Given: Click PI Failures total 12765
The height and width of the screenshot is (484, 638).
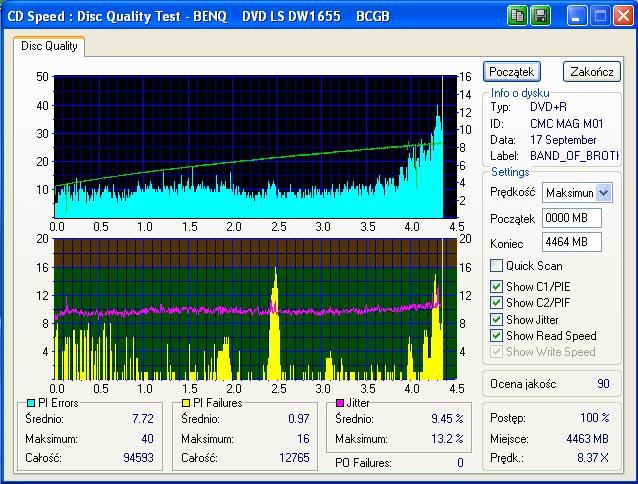Looking at the screenshot, I should coord(294,458).
